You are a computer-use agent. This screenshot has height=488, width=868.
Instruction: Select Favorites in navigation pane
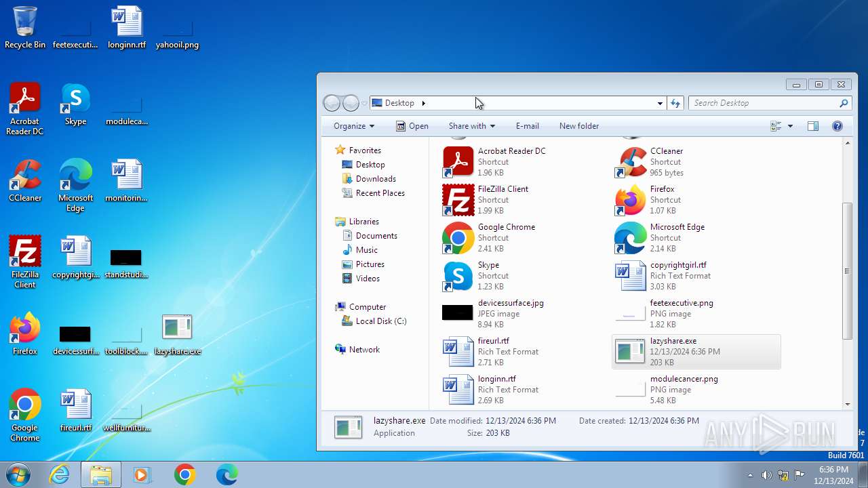[x=365, y=150]
